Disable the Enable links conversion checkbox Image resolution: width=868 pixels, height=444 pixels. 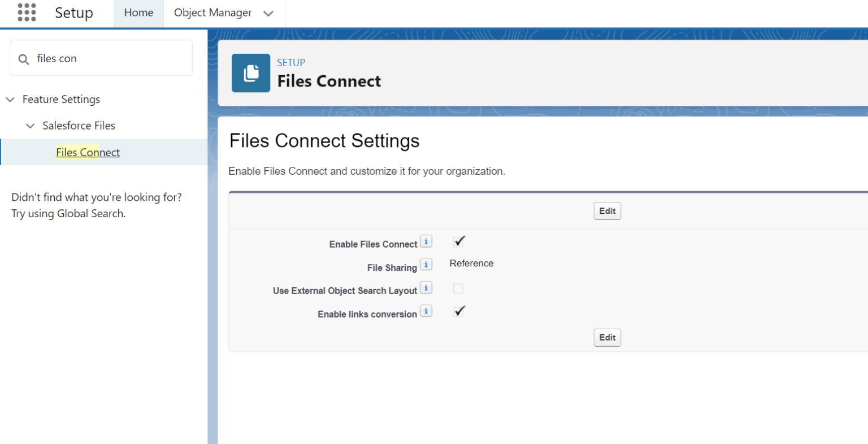pyautogui.click(x=458, y=311)
